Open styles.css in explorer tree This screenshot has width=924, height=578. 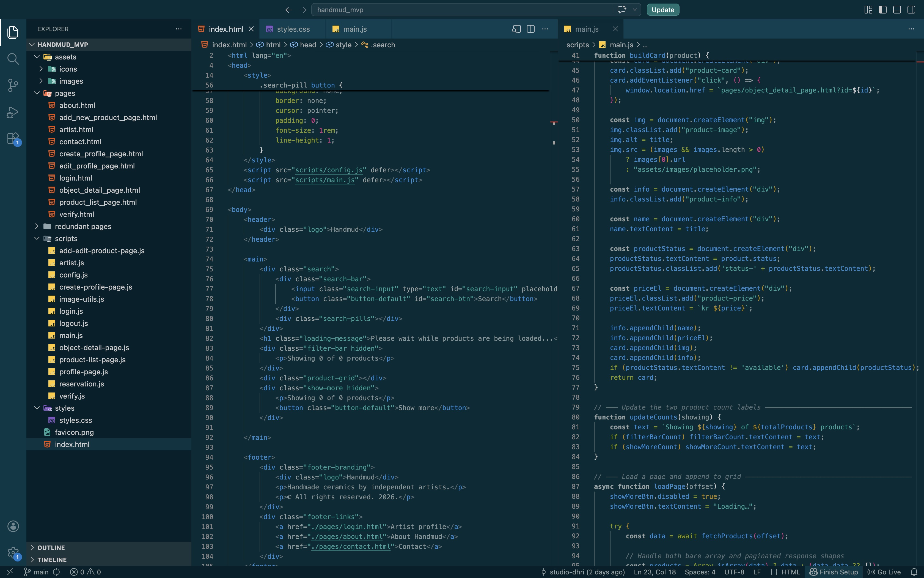(75, 420)
